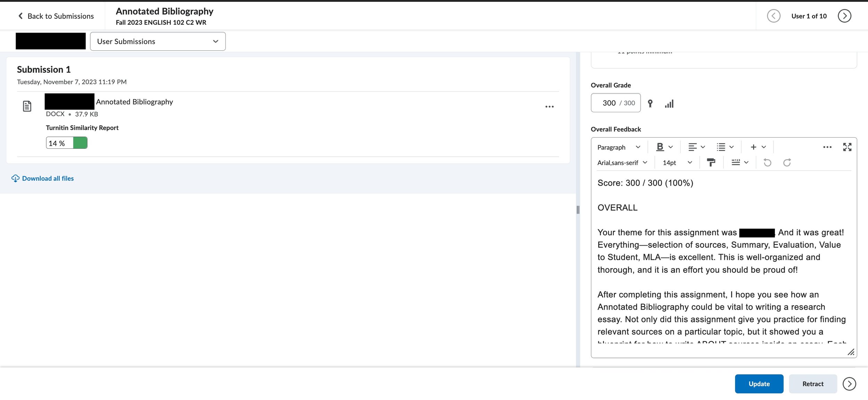Screen dimensions: 868x400
Task: Toggle bold formatting in feedback editor
Action: pyautogui.click(x=660, y=147)
